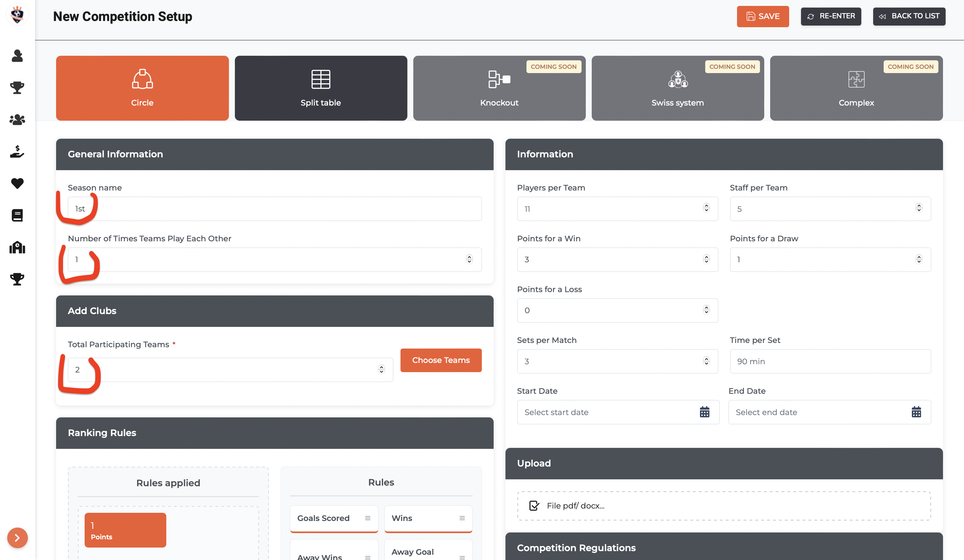Switch to Split table competition type
The height and width of the screenshot is (560, 964).
[x=320, y=88]
